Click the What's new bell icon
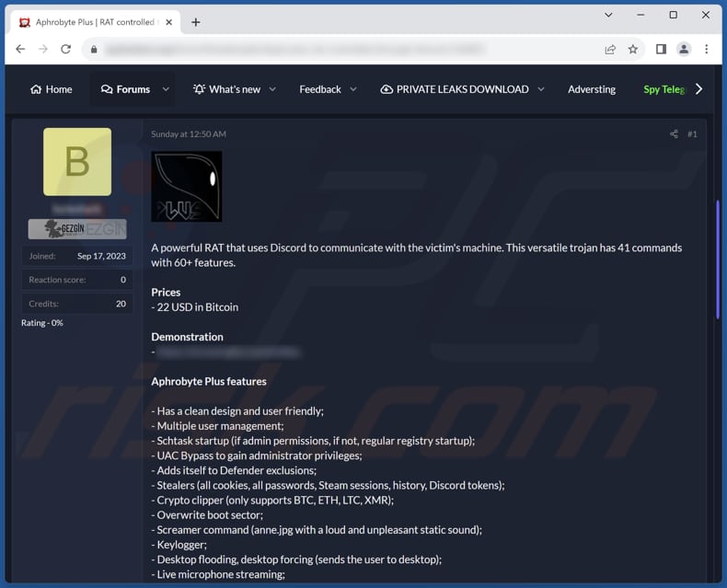The height and width of the screenshot is (588, 727). coord(199,89)
